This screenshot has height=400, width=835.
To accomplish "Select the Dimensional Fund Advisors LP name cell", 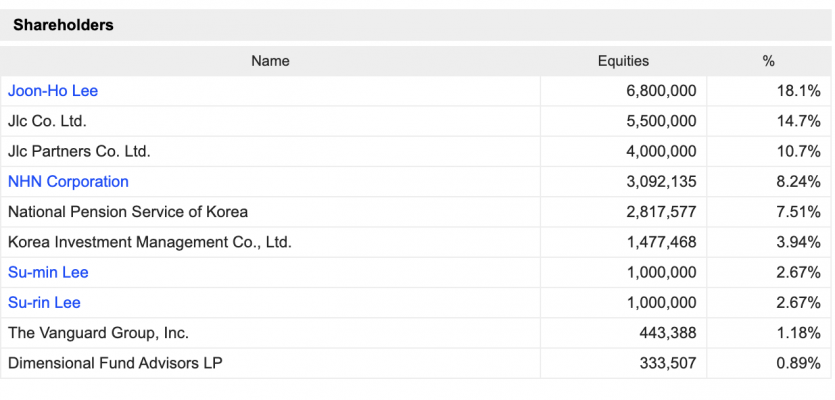I will coord(115,363).
